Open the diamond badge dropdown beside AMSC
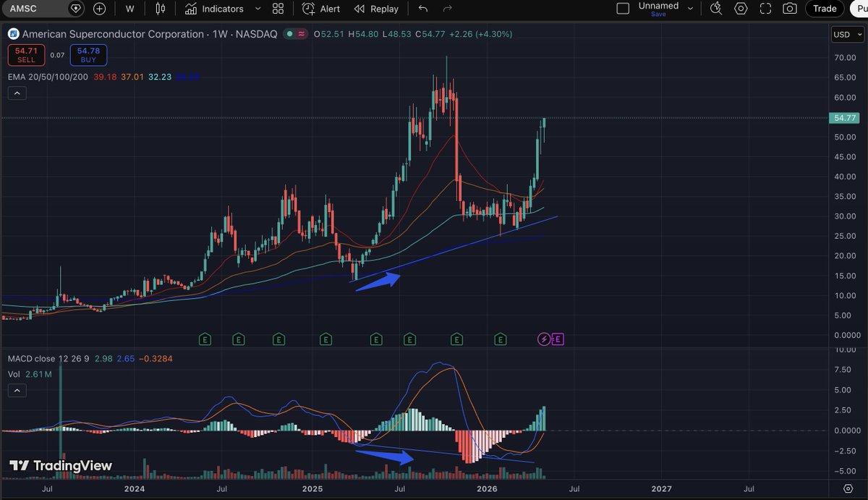The width and height of the screenshot is (868, 500). (x=76, y=9)
